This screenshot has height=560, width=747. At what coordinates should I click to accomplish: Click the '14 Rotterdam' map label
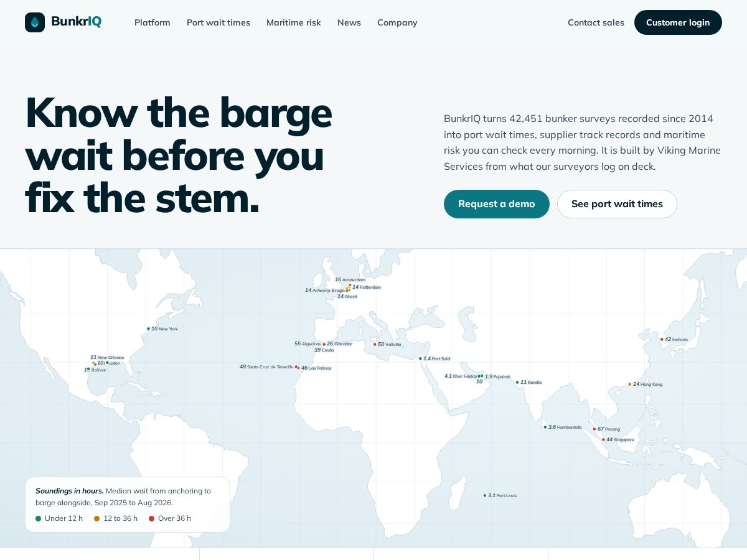[367, 287]
